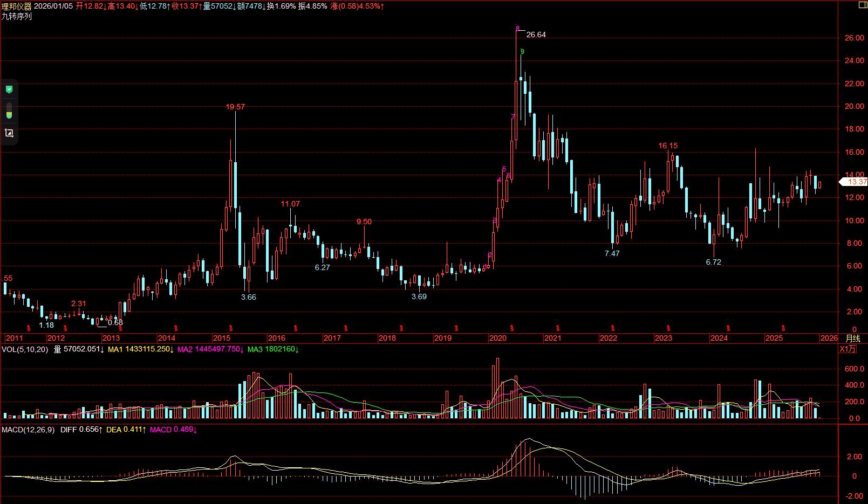The width and height of the screenshot is (868, 504).
Task: Open the VOL(5,10,20) indicator settings
Action: click(25, 349)
